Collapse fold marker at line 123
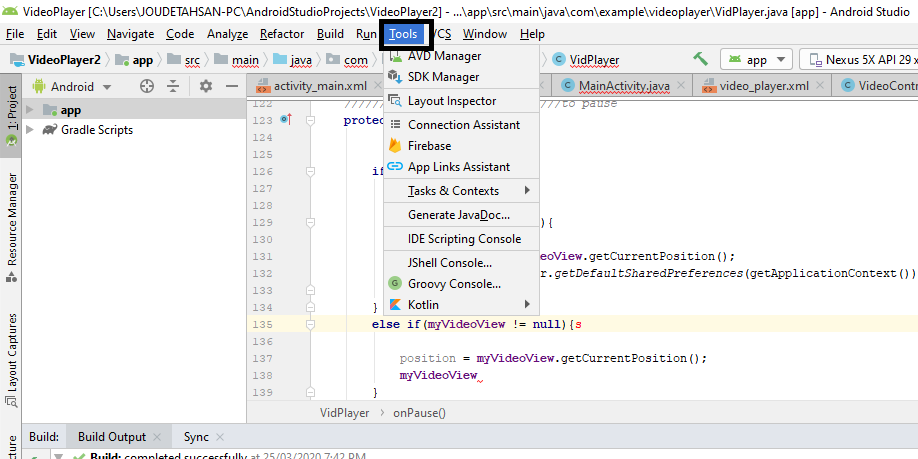 pyautogui.click(x=310, y=120)
